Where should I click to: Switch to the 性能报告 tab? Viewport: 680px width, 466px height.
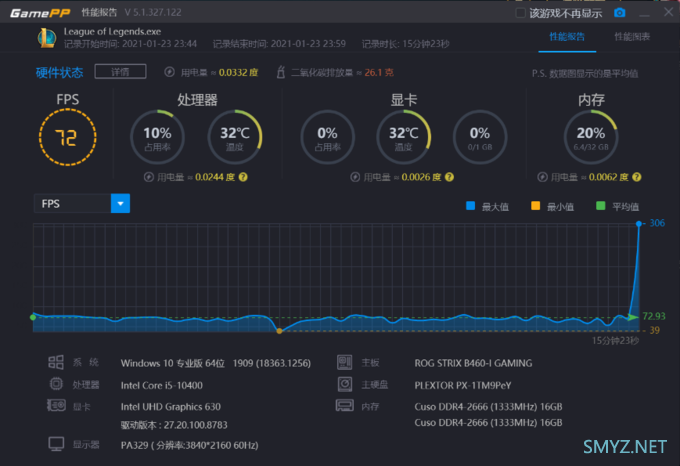click(567, 37)
